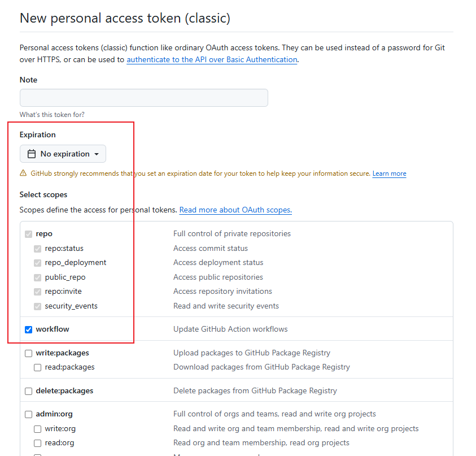476x456 pixels.
Task: Uncheck the workflow scope checkbox
Action: [x=29, y=329]
